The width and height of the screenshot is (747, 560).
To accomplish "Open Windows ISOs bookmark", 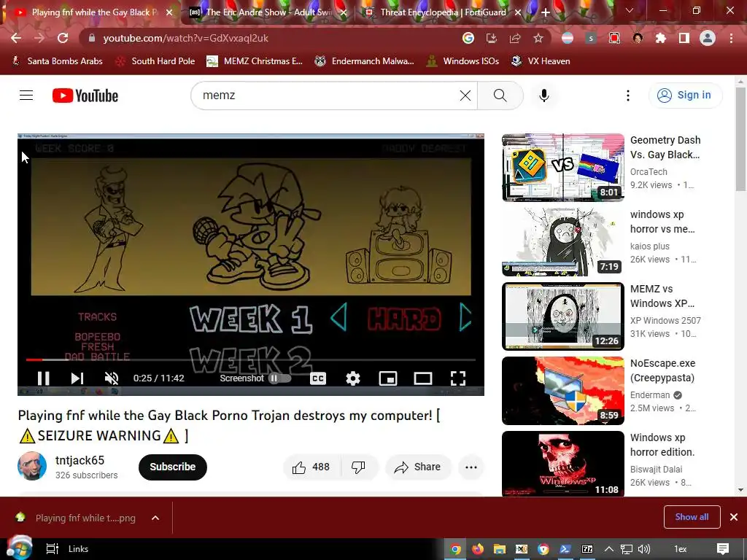I will 463,61.
